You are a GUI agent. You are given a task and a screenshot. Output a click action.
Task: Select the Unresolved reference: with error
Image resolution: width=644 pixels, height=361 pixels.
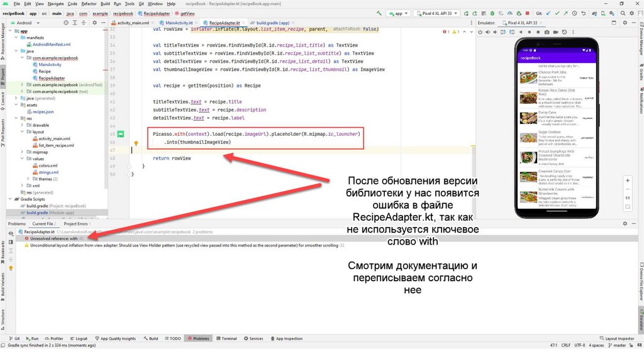pyautogui.click(x=54, y=238)
